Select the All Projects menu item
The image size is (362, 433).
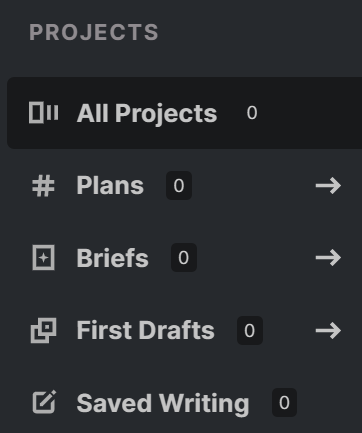(147, 113)
